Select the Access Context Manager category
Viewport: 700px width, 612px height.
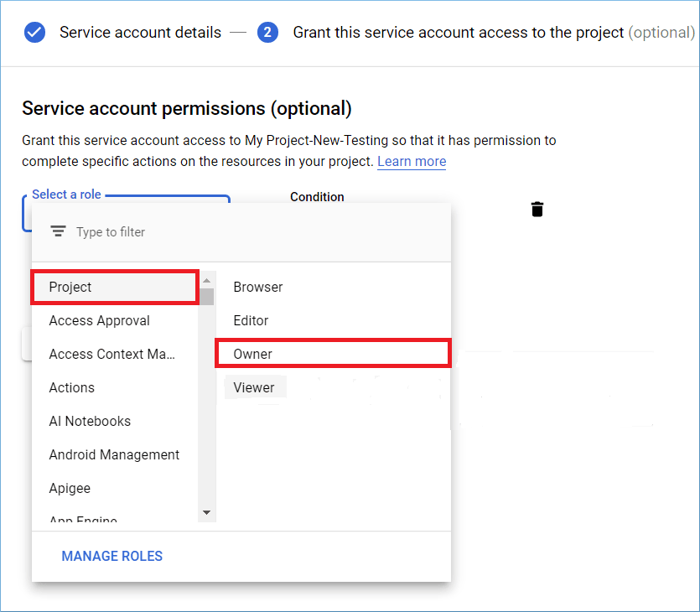pos(115,354)
